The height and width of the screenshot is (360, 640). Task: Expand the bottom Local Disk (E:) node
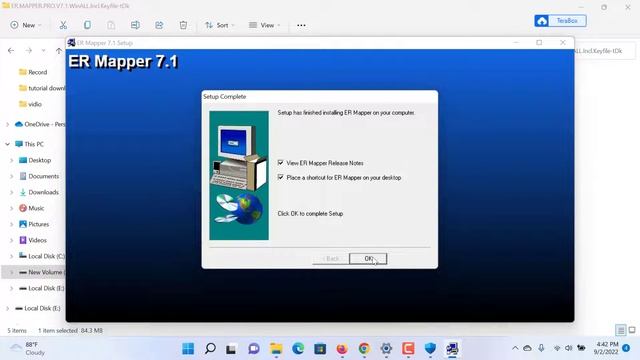tap(7, 308)
